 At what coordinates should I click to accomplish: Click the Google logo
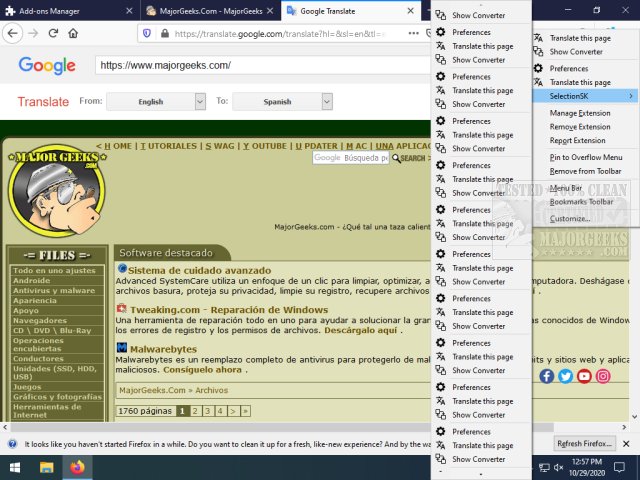[x=47, y=65]
